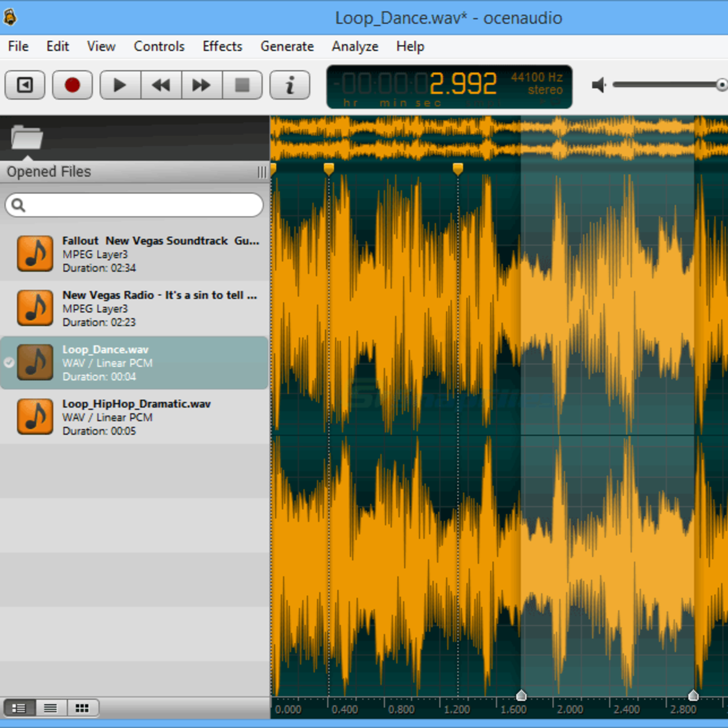The width and height of the screenshot is (728, 728).
Task: Click Duration: 00:05 text of Loop_HipHop_Dramatic
Action: (99, 431)
